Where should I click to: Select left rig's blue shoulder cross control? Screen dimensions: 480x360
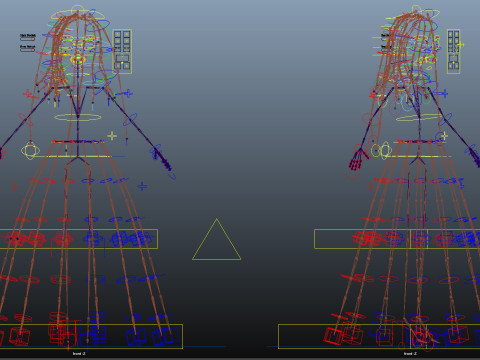click(x=128, y=94)
